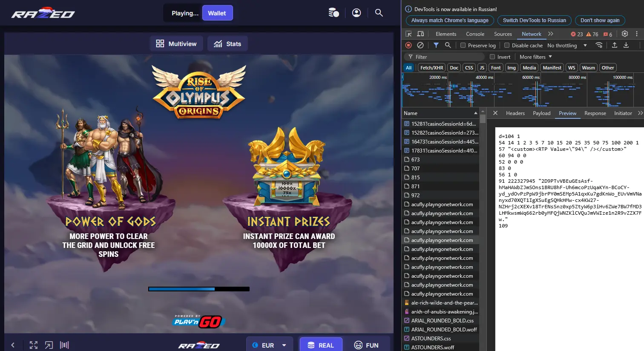The height and width of the screenshot is (351, 644).
Task: Close the request details pane
Action: (495, 113)
